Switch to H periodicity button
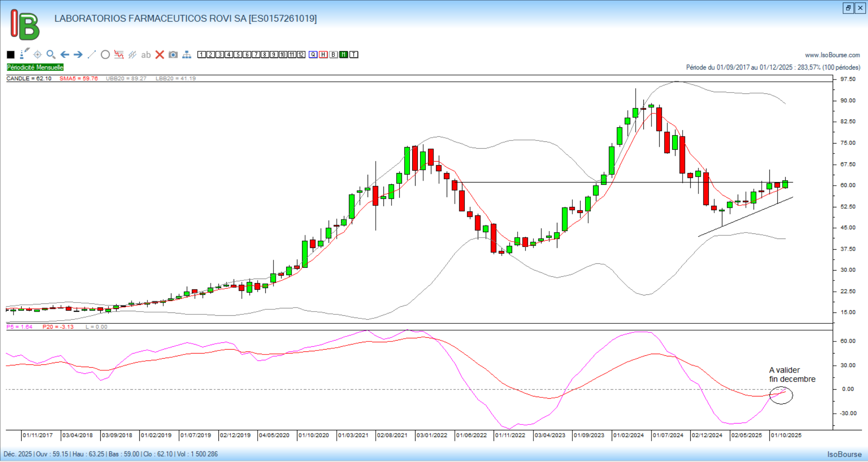This screenshot has width=868, height=462. coord(323,55)
